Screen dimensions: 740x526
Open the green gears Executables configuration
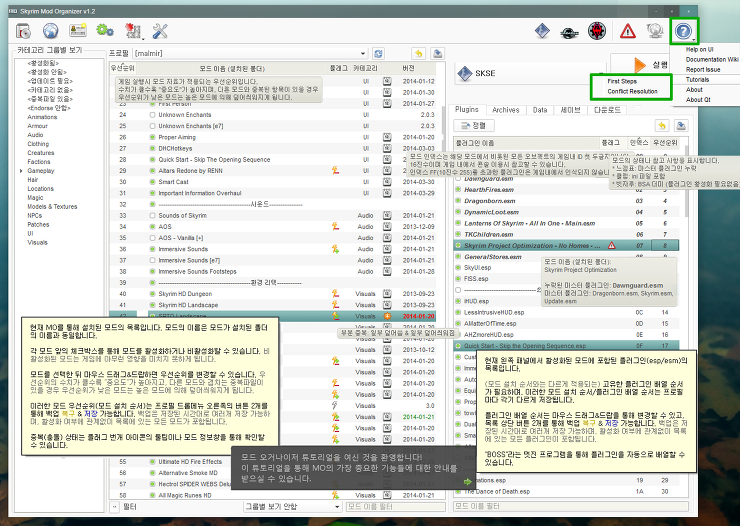(105, 31)
